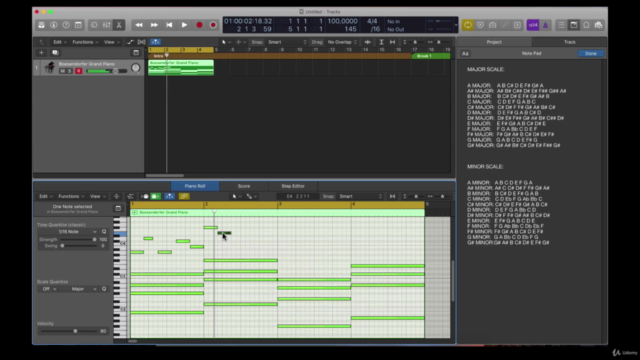Toggle the Metronome click button

coord(545,25)
